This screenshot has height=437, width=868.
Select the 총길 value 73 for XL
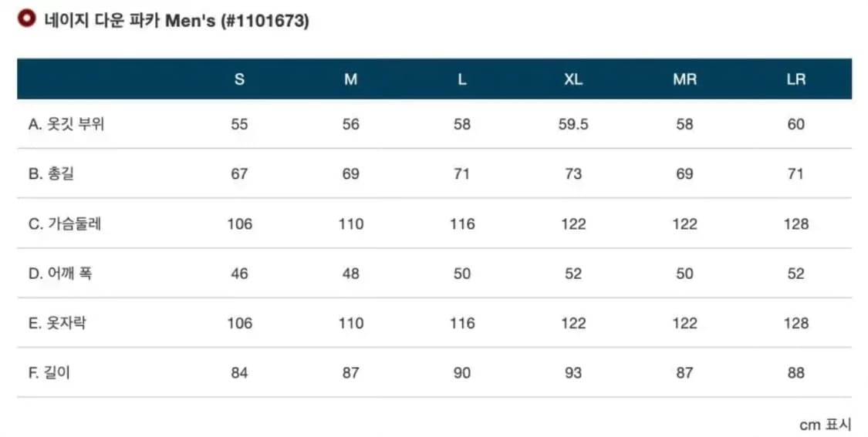pyautogui.click(x=572, y=174)
